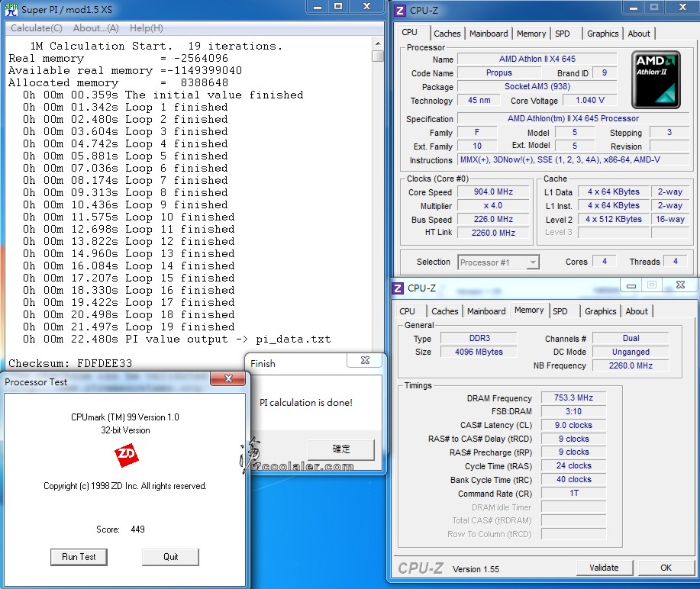Open Mainboard tab in lower CPU-Z window
This screenshot has width=700, height=589.
486,311
